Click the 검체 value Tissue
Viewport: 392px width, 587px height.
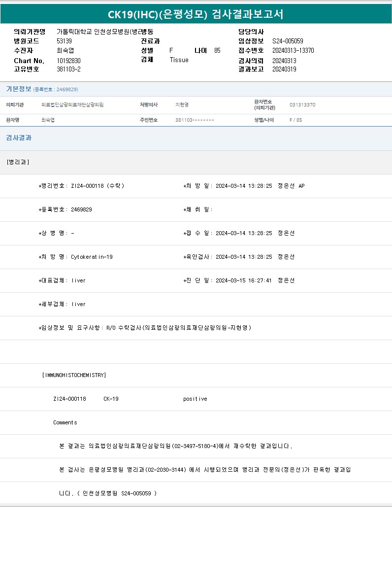tap(179, 60)
